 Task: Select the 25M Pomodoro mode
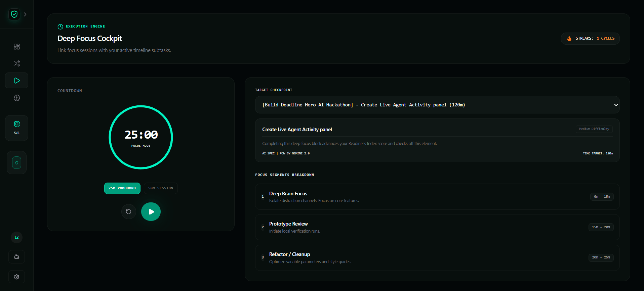pyautogui.click(x=122, y=188)
